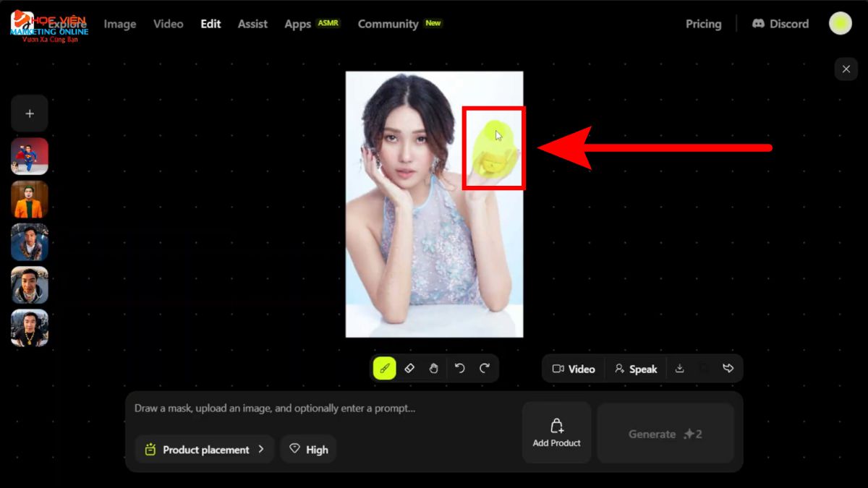Redo the mask stroke

(485, 369)
